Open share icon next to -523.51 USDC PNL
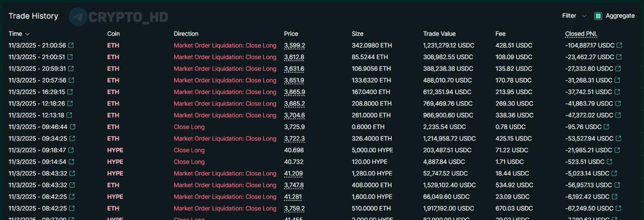The width and height of the screenshot is (644, 220). point(609,162)
